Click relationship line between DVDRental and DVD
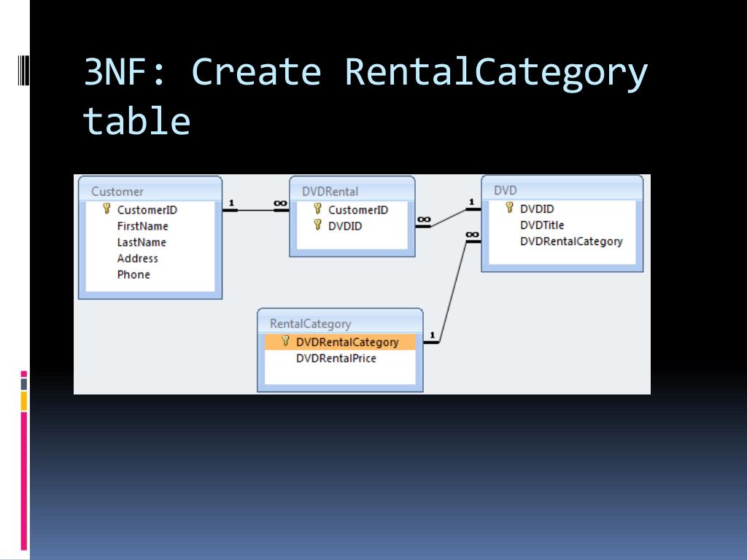 [x=448, y=217]
